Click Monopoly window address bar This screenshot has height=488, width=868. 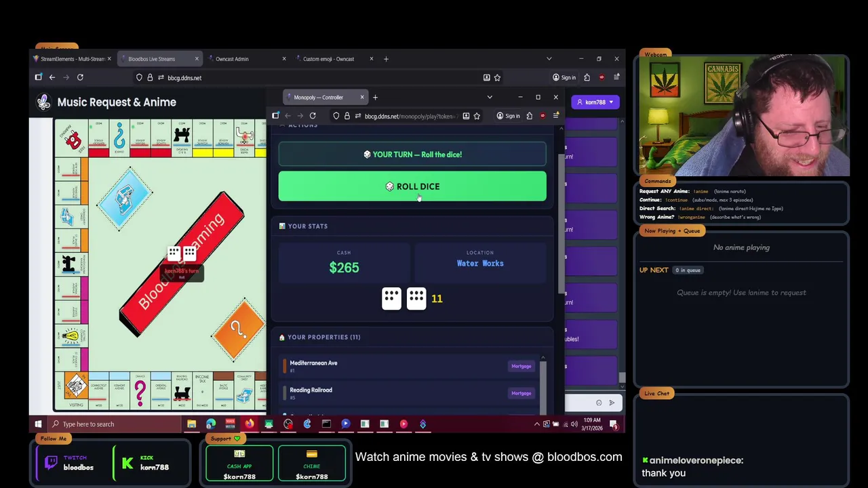tap(407, 116)
